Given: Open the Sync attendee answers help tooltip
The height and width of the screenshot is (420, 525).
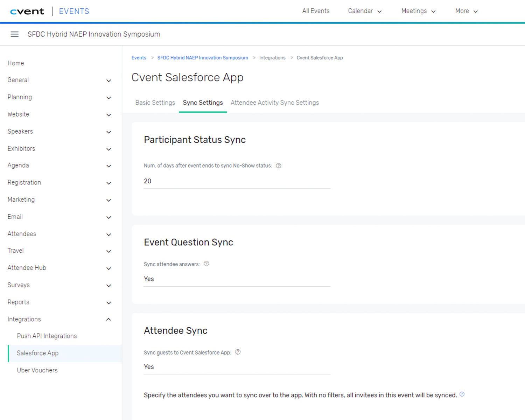Looking at the screenshot, I should [x=206, y=264].
